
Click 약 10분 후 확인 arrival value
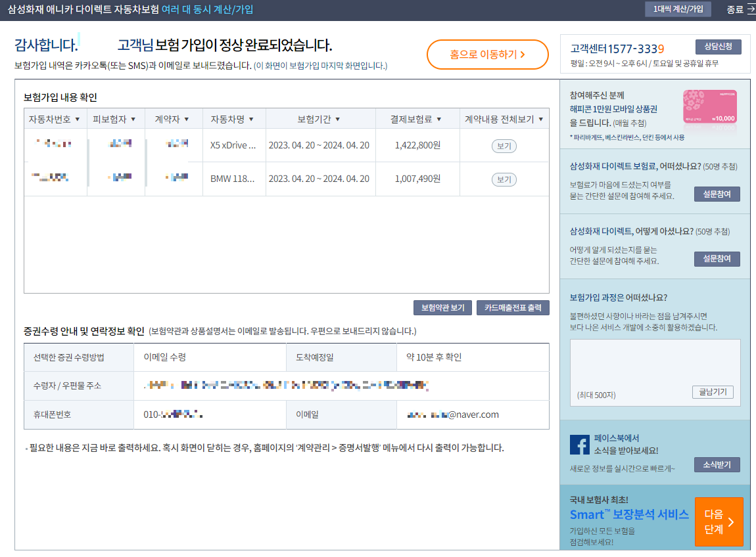point(434,357)
